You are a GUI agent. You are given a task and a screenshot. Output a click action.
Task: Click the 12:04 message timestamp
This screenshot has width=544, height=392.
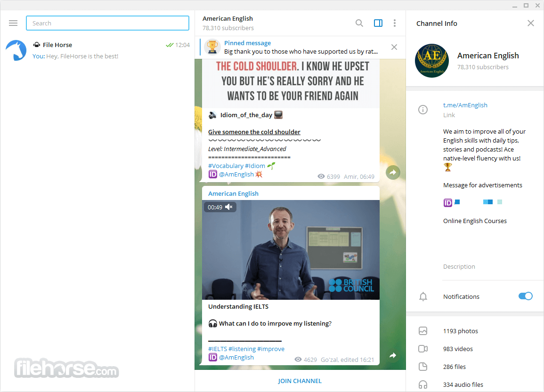[x=182, y=45]
